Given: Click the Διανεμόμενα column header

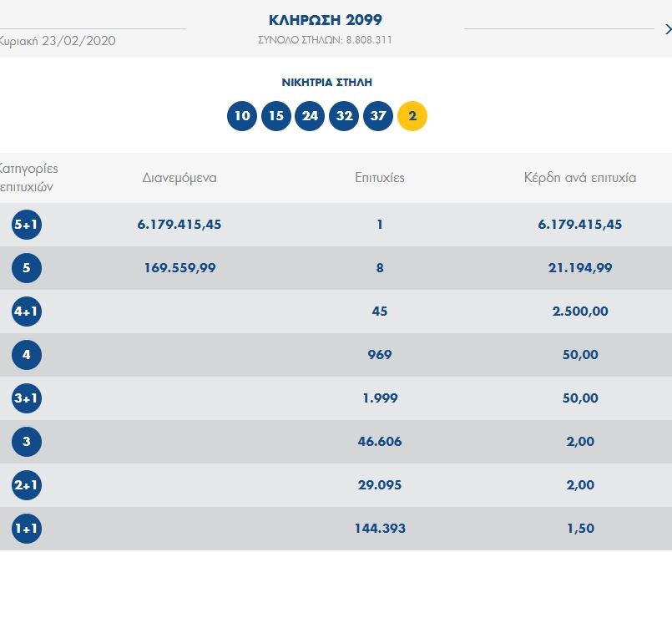Looking at the screenshot, I should point(179,178).
